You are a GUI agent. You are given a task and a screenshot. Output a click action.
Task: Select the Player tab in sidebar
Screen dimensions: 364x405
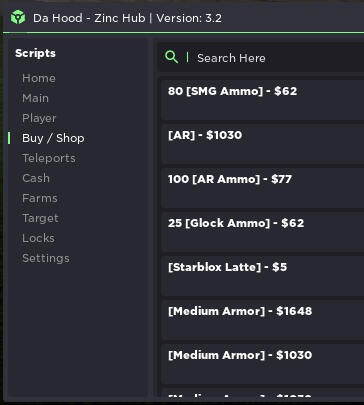coord(39,118)
